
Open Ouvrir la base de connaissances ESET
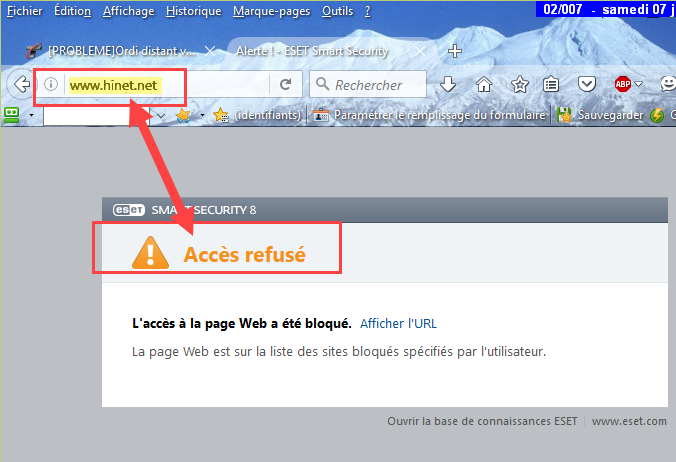pos(482,421)
